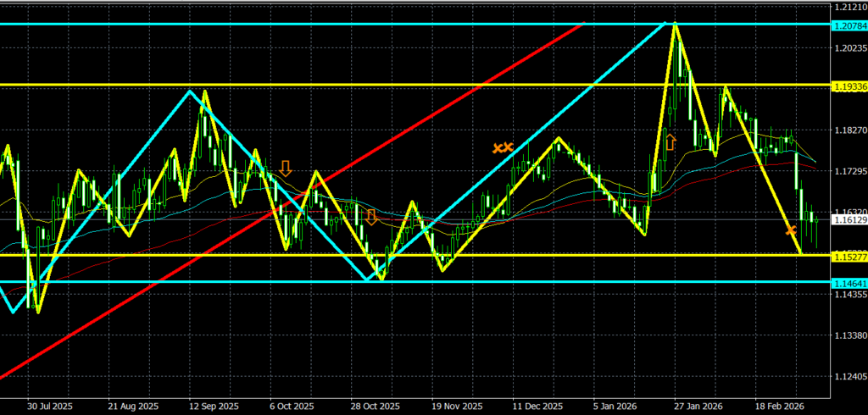Click the 1.18270 price scale value
Screen dimensions: 868x415
coord(849,130)
